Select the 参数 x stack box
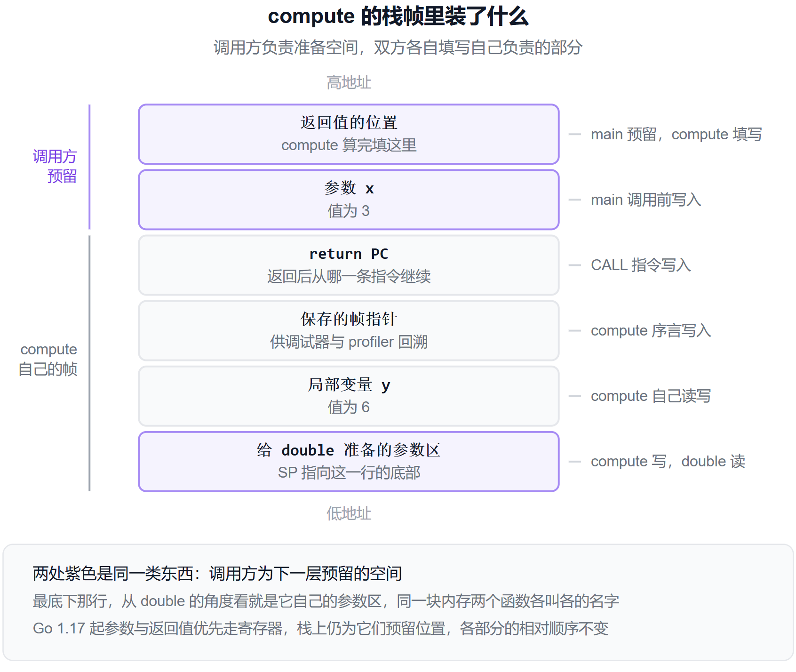 349,200
